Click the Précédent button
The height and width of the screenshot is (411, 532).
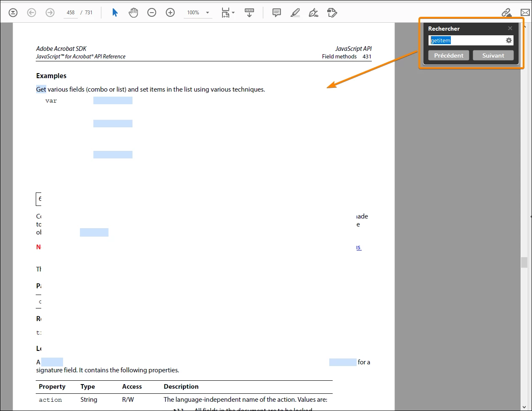[x=449, y=55]
